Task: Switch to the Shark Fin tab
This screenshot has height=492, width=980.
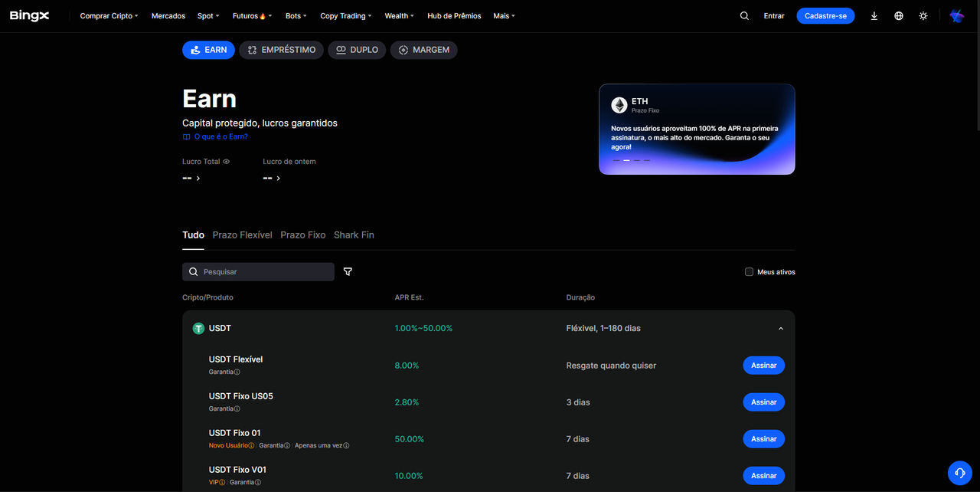Action: [x=354, y=235]
